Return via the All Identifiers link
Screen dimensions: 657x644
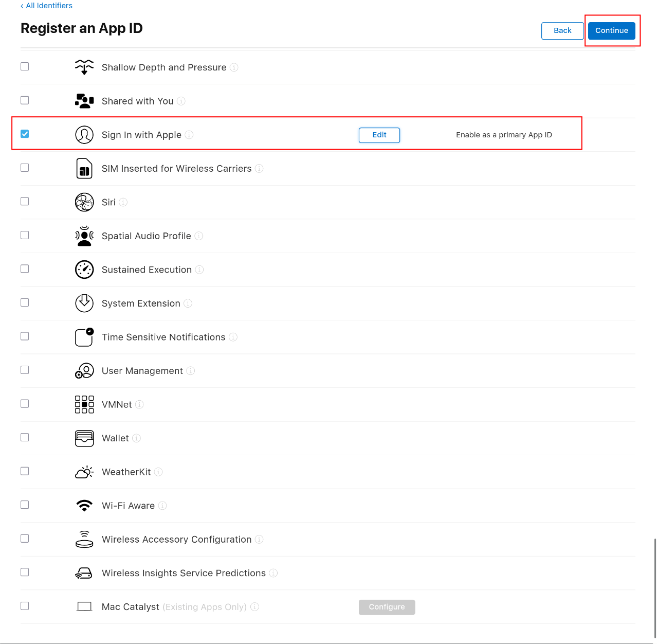[46, 6]
